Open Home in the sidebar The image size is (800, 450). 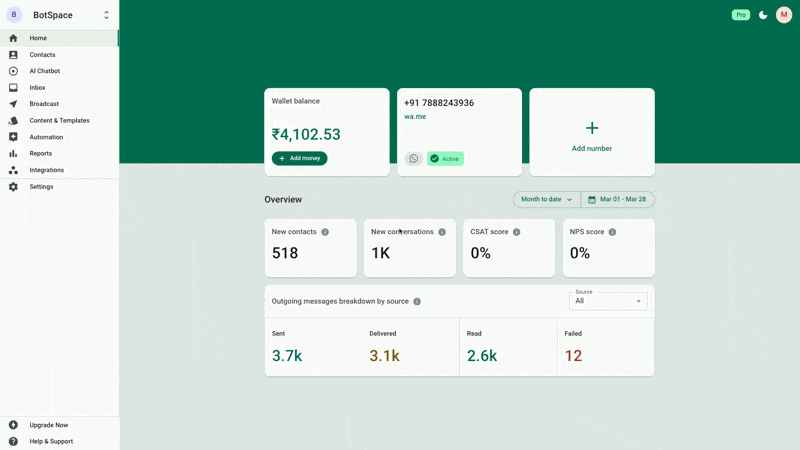59,38
